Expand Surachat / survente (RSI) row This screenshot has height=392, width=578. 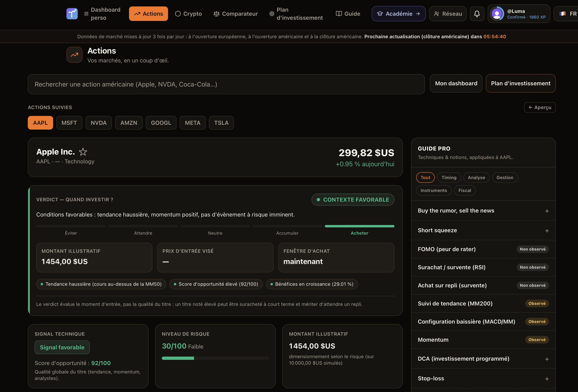coord(483,267)
